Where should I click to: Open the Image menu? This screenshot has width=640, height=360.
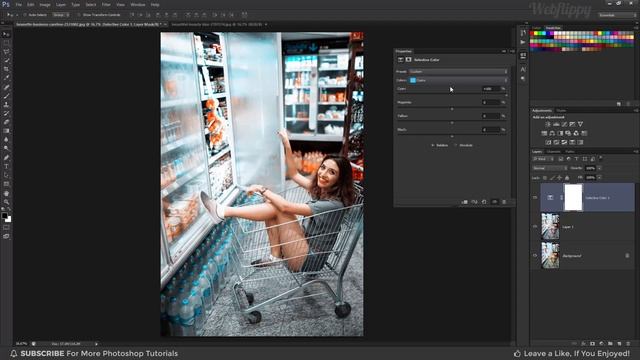[45, 4]
